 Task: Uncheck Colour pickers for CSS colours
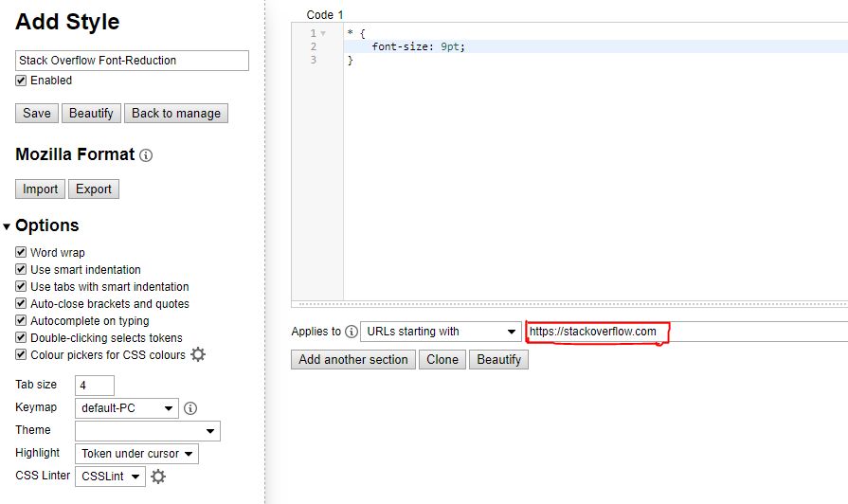pos(21,354)
